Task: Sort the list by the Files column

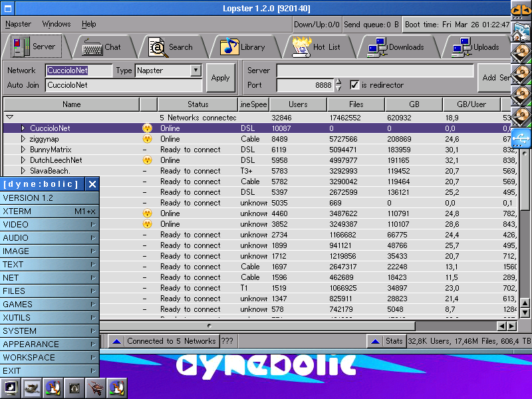Action: coord(356,104)
